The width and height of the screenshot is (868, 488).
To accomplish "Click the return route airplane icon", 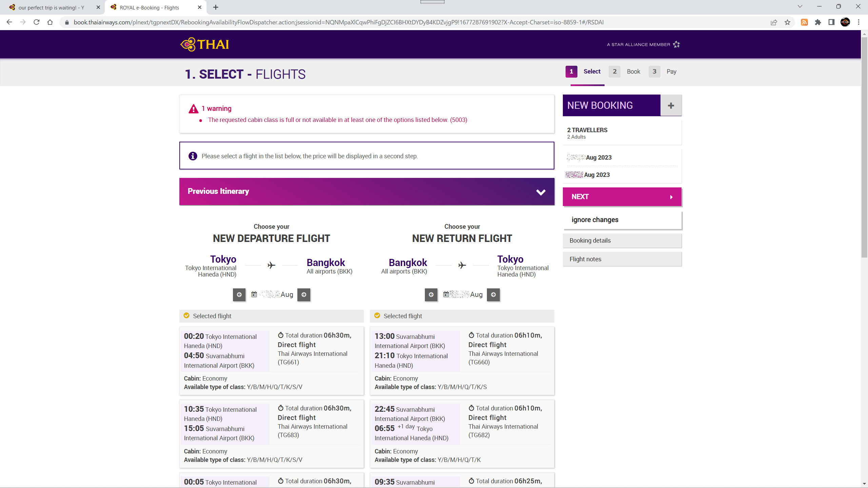I will [x=462, y=265].
